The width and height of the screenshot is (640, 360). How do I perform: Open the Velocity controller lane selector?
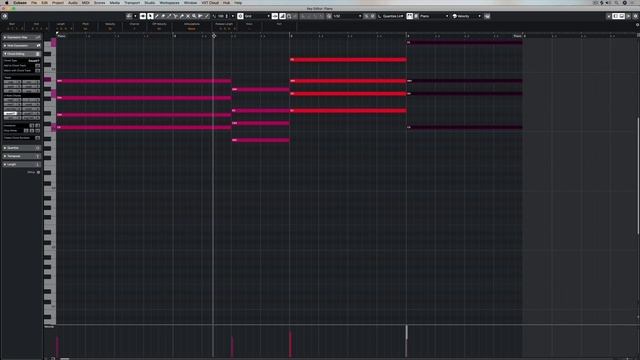(49, 327)
